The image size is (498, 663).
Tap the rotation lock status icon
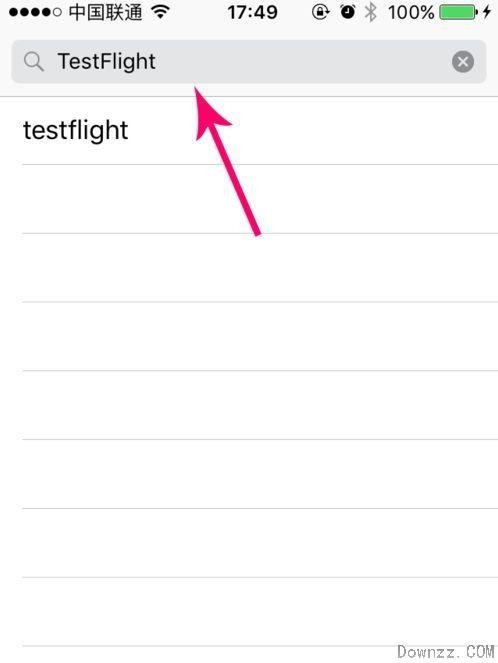pyautogui.click(x=320, y=12)
